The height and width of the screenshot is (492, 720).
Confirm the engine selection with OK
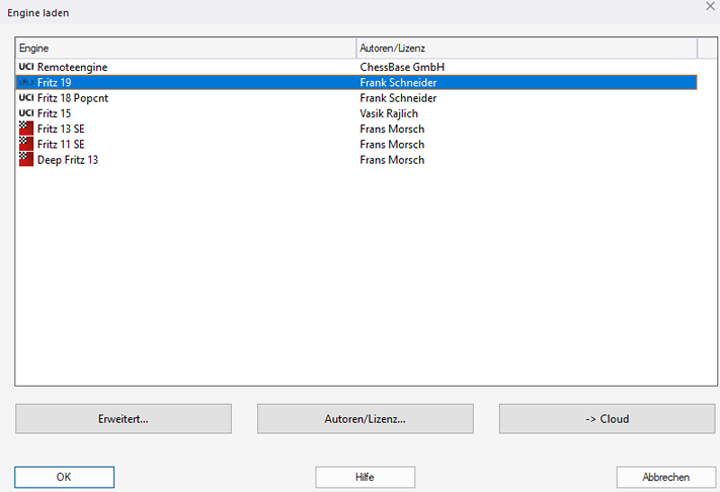point(64,477)
